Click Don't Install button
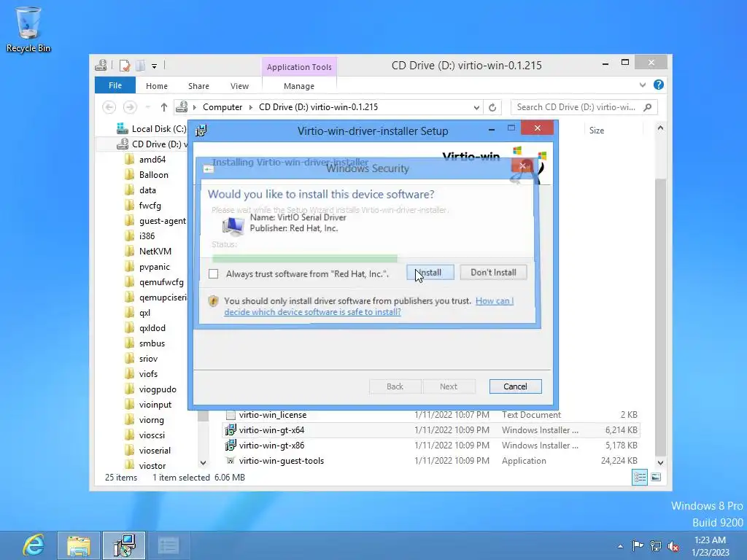 coord(494,273)
